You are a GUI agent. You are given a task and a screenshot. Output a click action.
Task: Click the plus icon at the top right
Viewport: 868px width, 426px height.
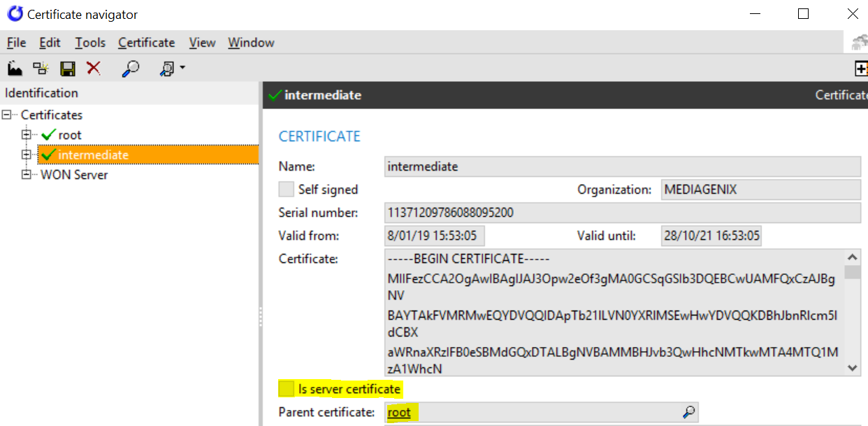pos(862,68)
